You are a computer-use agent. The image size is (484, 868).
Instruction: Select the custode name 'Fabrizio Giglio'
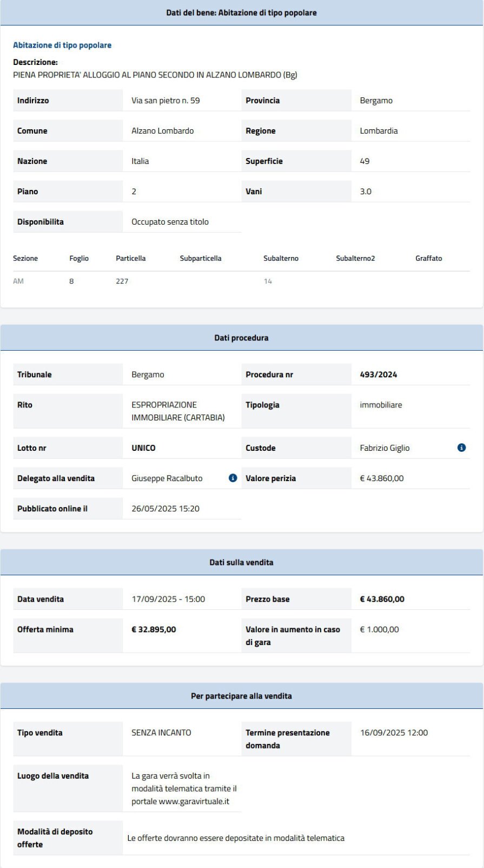384,448
